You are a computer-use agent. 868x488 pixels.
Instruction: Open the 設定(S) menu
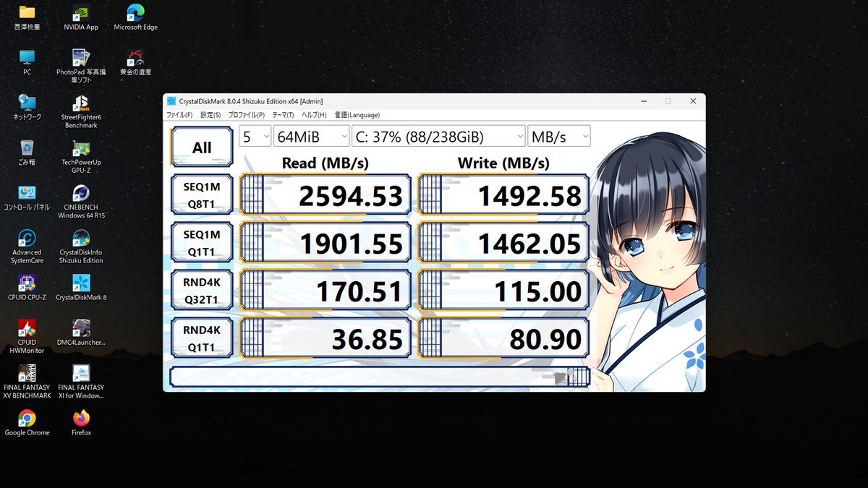[x=210, y=115]
